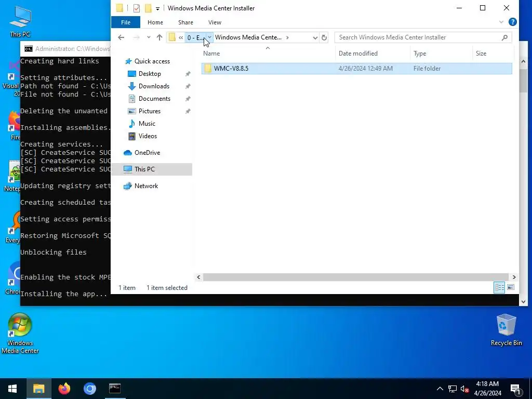Open the address bar history dropdown

point(315,37)
